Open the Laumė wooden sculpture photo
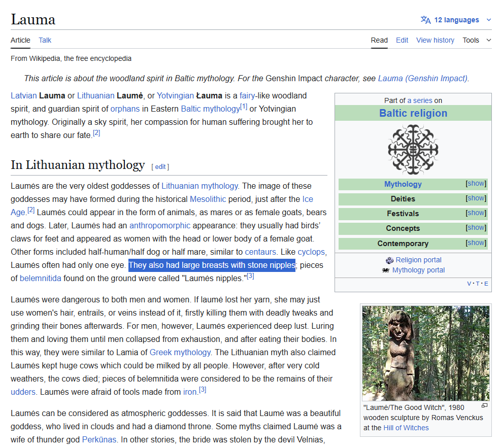500x448 pixels. click(426, 353)
